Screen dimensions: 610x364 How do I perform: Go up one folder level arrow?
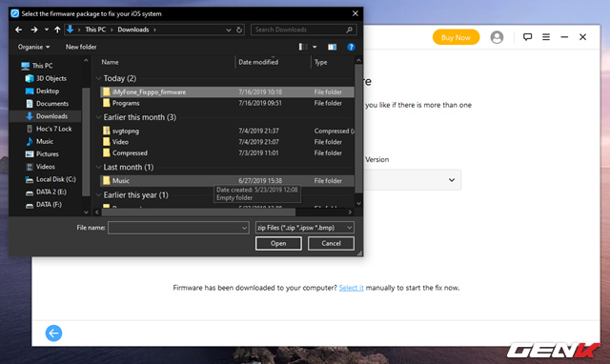tap(57, 30)
